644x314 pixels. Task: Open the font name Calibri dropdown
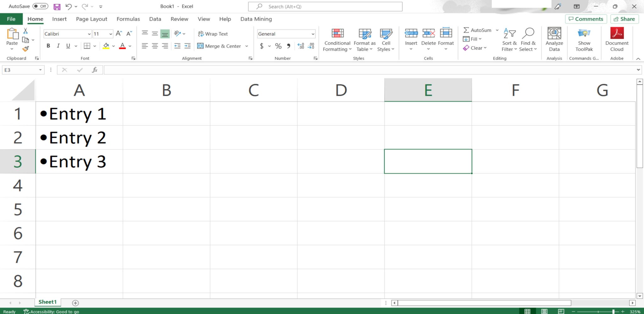pos(89,34)
